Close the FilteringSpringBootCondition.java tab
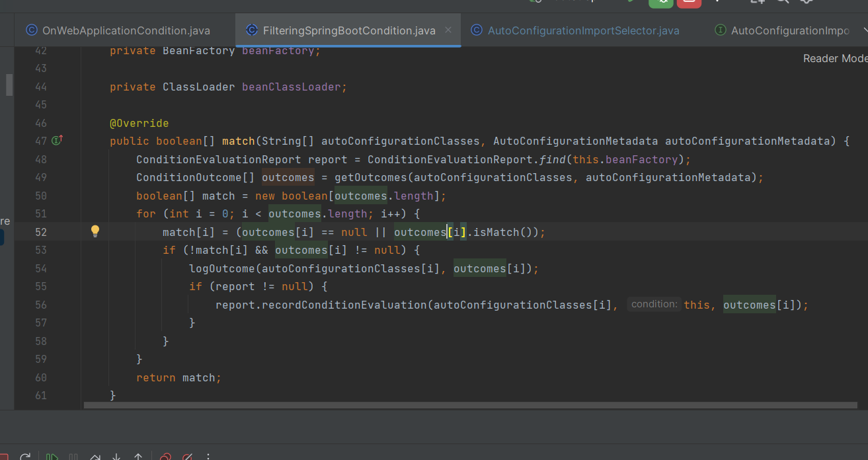The image size is (868, 460). pos(448,30)
